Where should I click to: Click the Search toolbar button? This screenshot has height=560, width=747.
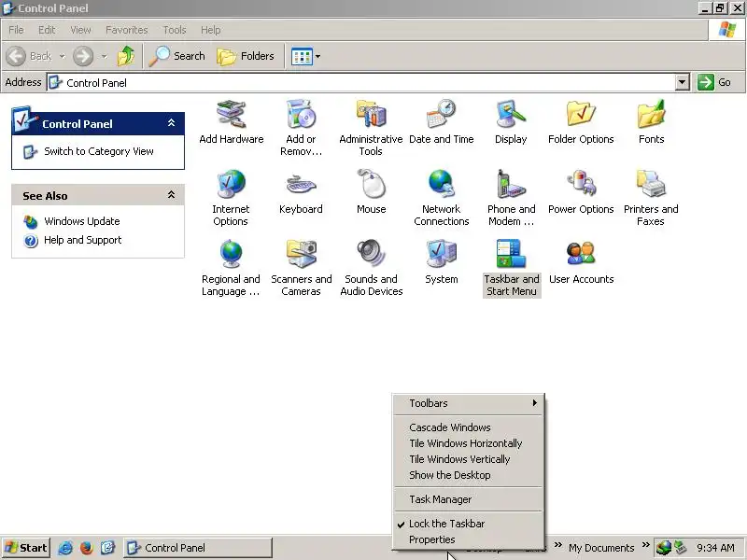coord(176,56)
